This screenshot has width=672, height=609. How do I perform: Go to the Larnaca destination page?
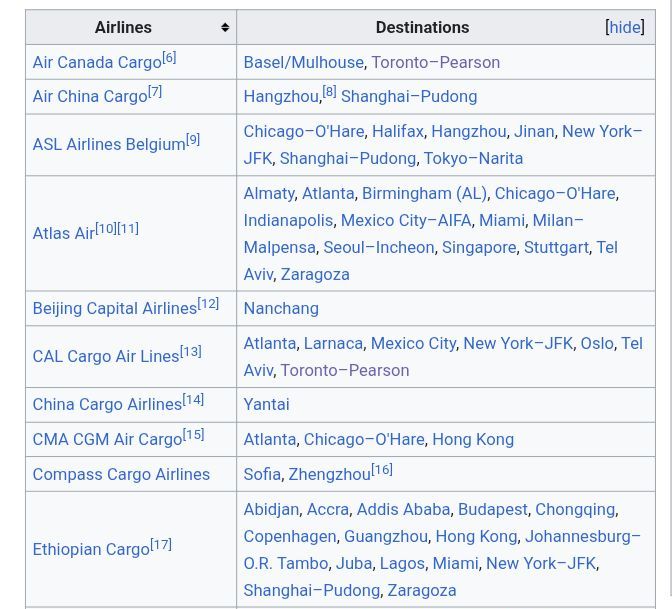(x=333, y=343)
